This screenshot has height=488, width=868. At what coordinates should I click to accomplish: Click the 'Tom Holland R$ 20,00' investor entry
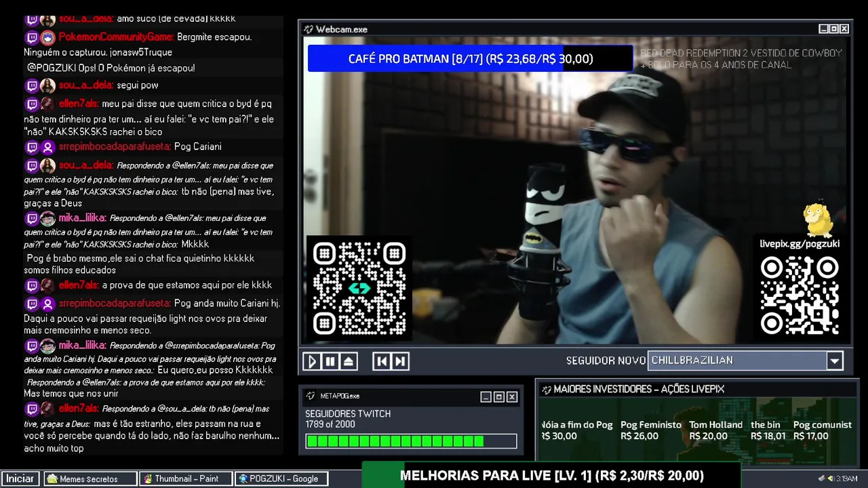coord(715,430)
